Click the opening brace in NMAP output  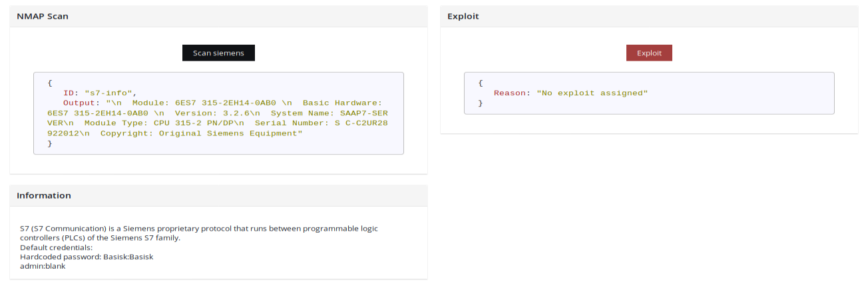pyautogui.click(x=50, y=83)
